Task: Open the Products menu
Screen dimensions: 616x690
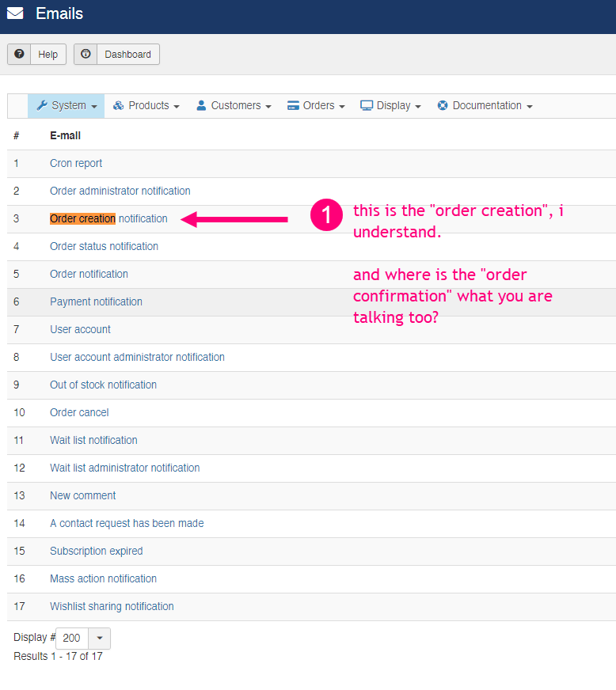Action: pos(146,105)
